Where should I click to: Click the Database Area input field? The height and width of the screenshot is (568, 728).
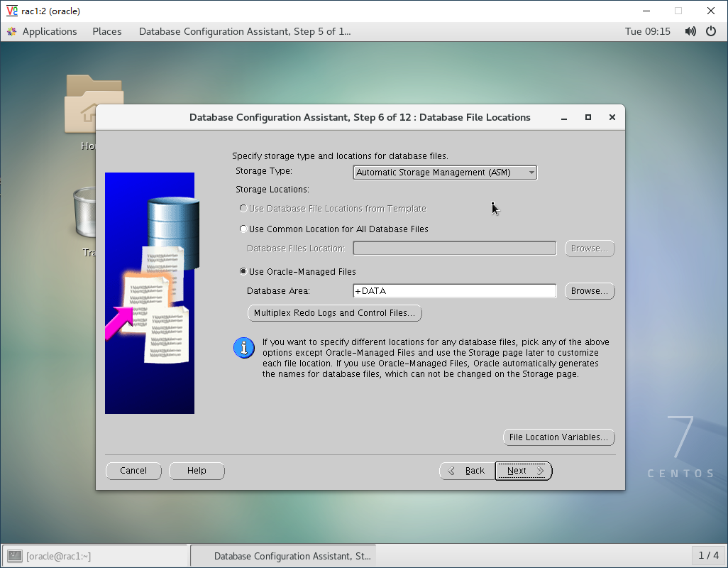(x=455, y=290)
